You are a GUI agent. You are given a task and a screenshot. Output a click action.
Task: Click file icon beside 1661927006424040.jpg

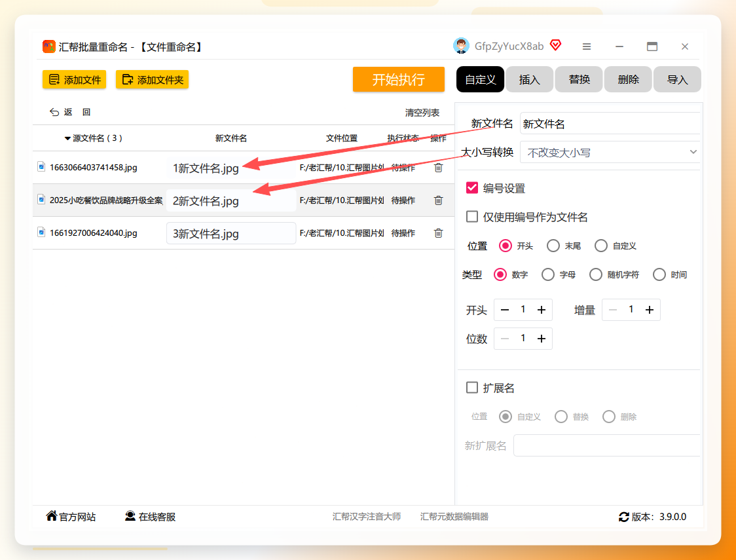tap(41, 233)
